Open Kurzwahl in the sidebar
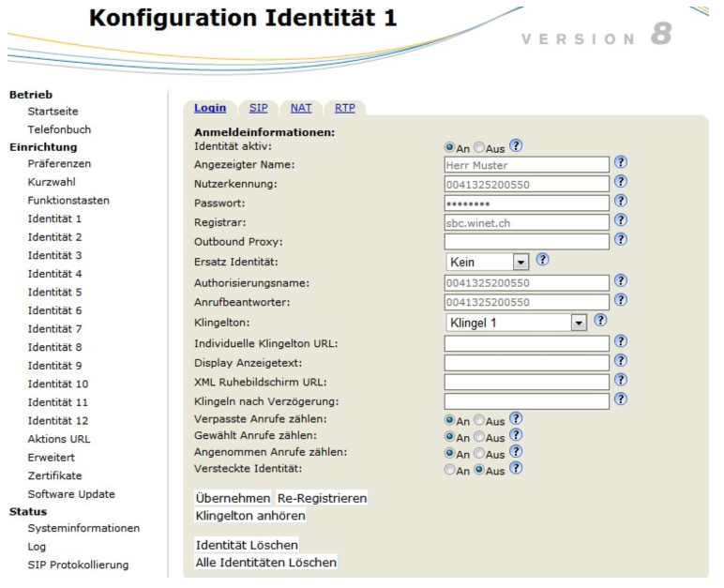Image resolution: width=724 pixels, height=588 pixels. pos(52,182)
